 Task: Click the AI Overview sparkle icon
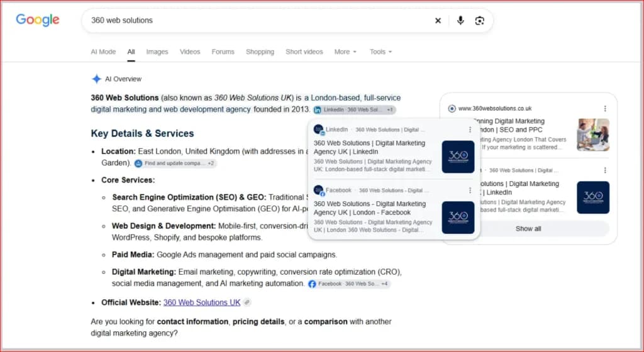tap(96, 79)
